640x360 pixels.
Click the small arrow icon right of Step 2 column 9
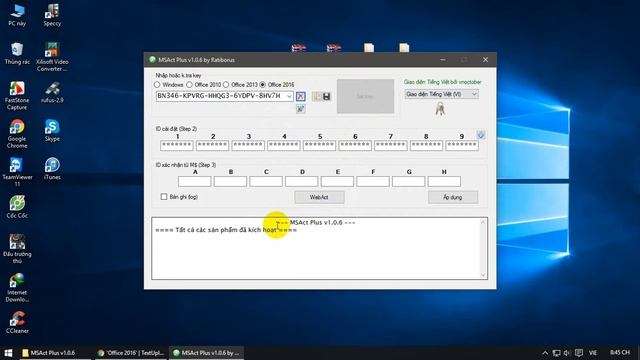click(481, 135)
